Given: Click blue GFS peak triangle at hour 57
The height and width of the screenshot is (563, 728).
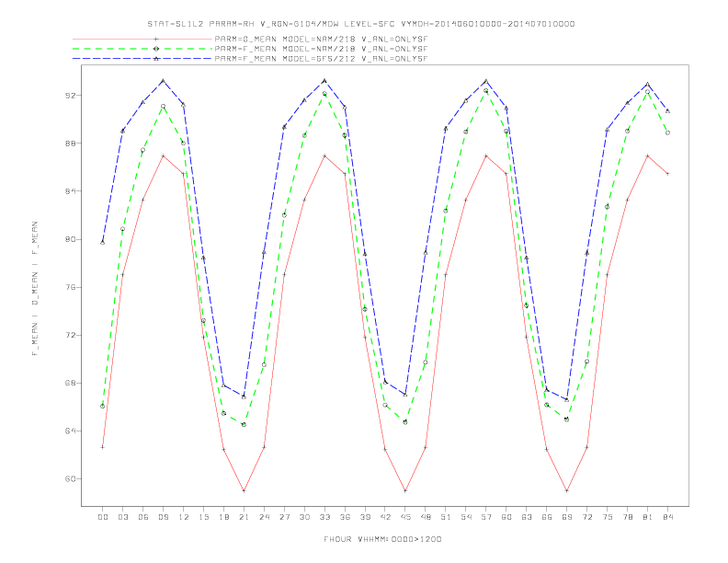Looking at the screenshot, I should click(x=486, y=81).
